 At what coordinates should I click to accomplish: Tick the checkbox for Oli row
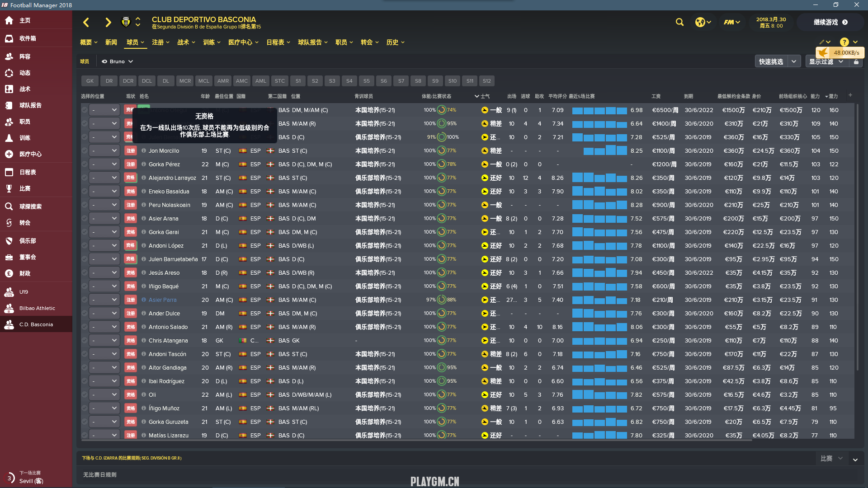click(85, 394)
